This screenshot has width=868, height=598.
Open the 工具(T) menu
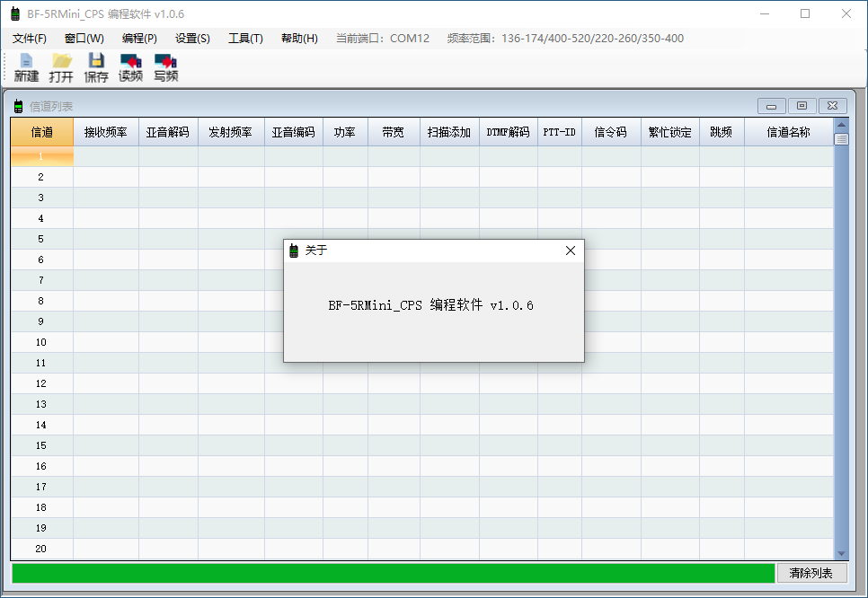pos(245,39)
